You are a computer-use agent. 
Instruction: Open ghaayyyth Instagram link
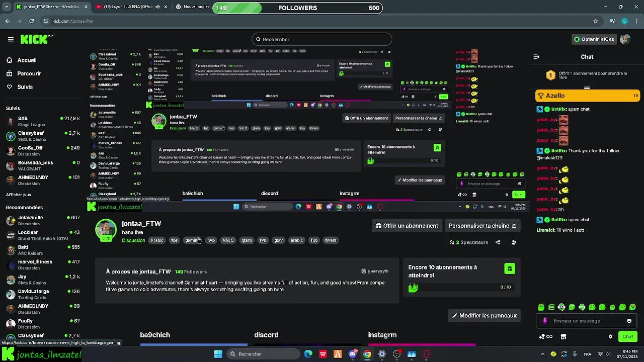click(x=375, y=271)
